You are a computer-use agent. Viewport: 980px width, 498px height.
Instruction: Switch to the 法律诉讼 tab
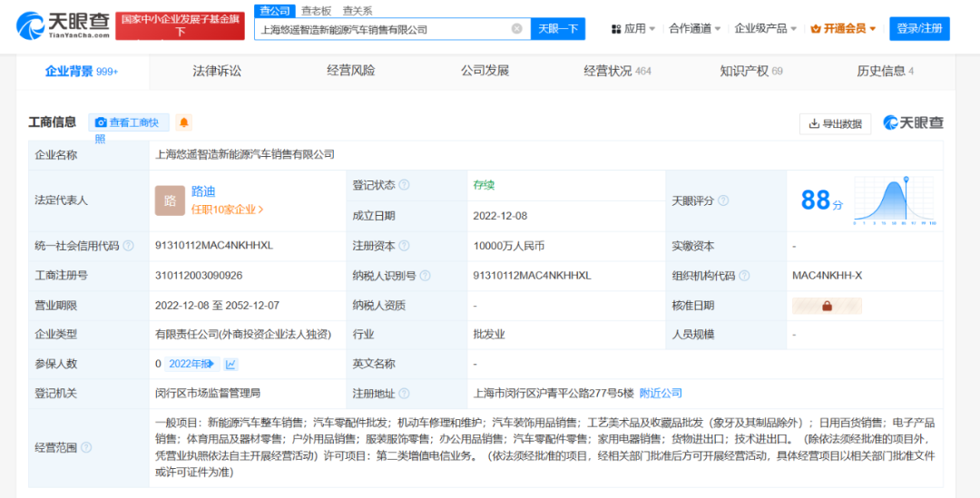217,71
